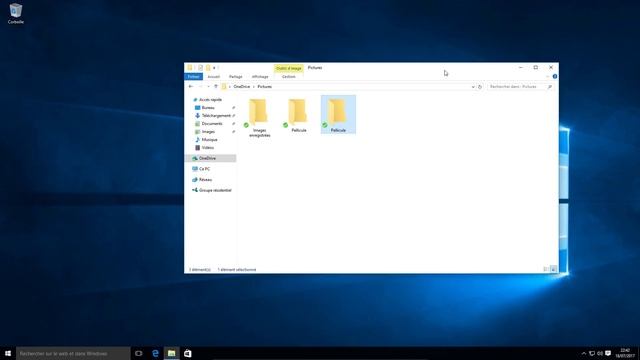Click OneDrive in the address breadcrumb

pos(242,87)
